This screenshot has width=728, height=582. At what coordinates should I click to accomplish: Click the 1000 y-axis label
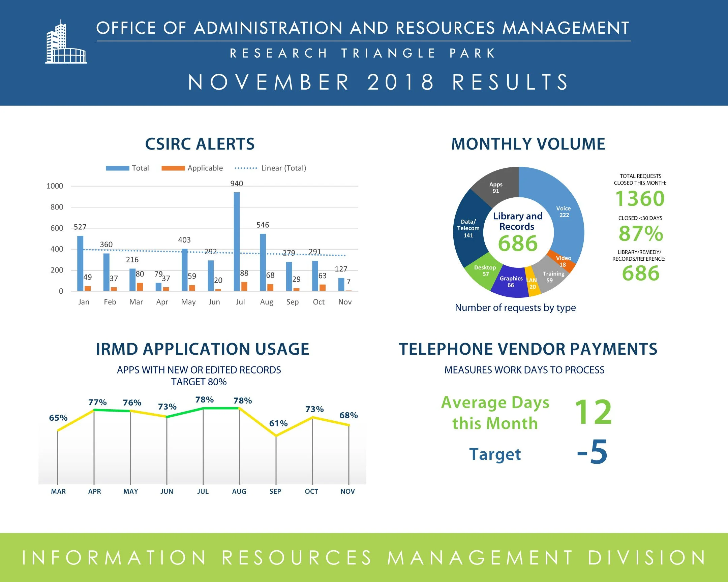click(55, 186)
